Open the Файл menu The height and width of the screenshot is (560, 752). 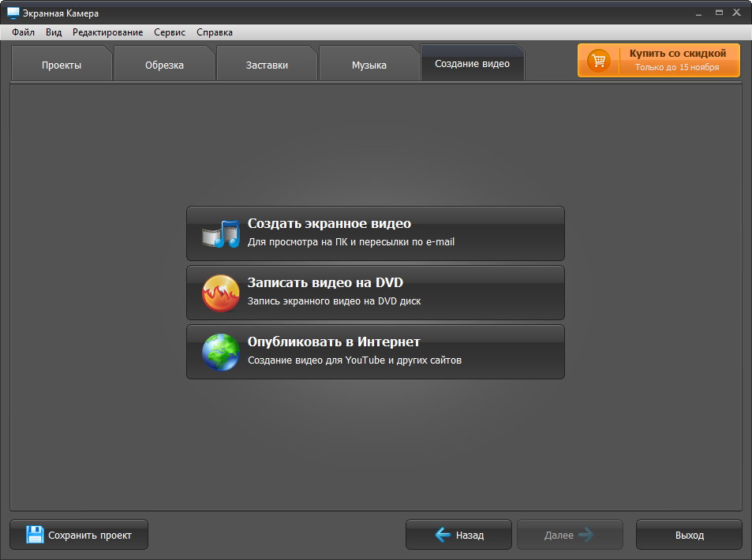click(23, 32)
